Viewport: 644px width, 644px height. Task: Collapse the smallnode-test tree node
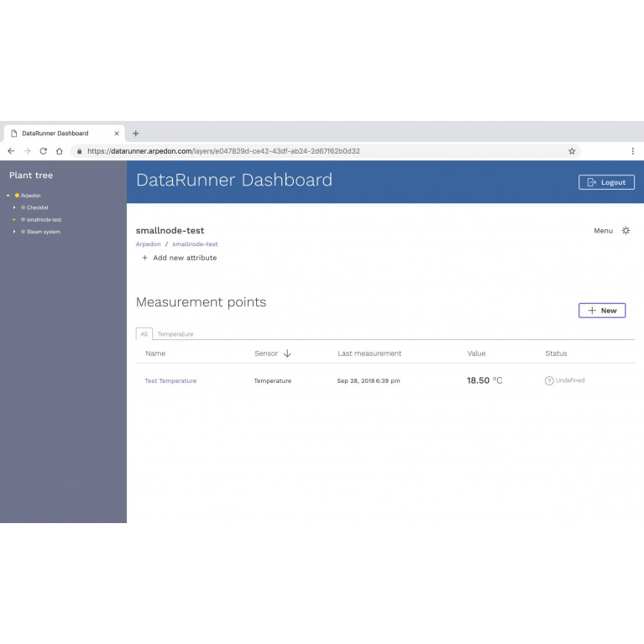14,220
